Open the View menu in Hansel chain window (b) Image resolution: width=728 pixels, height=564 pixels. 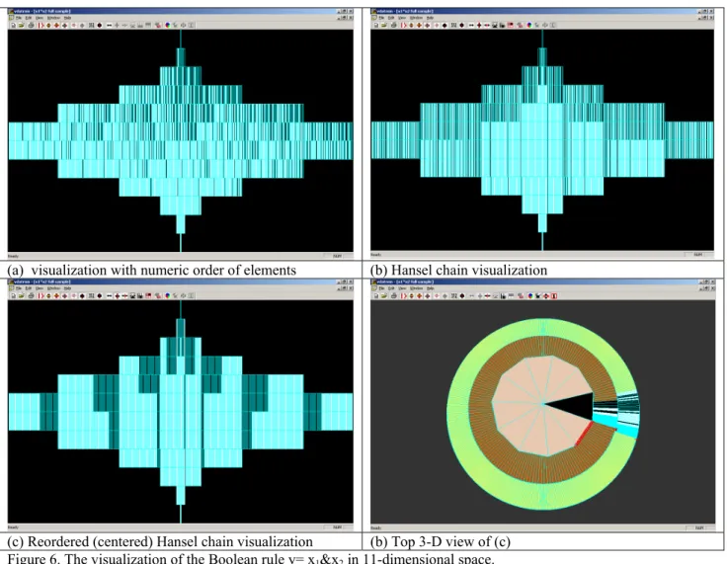402,18
